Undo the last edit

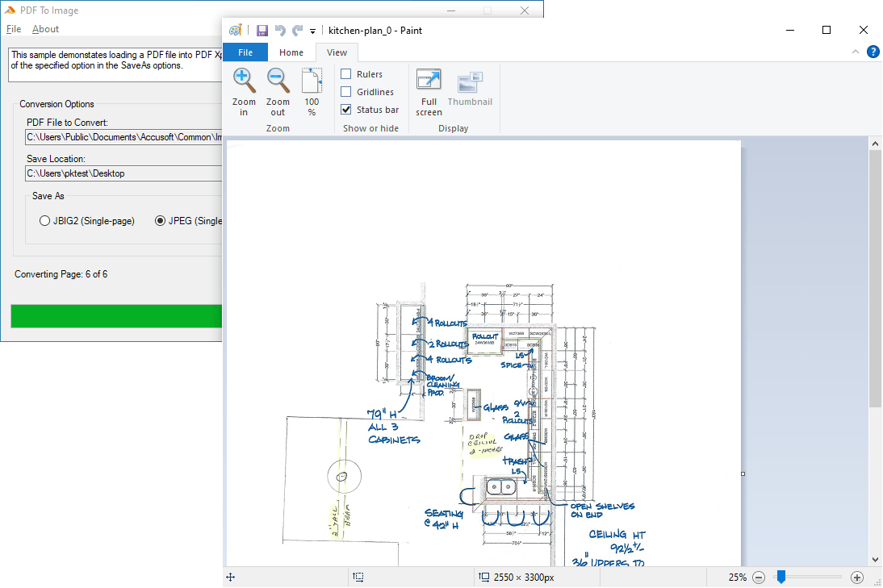pos(279,30)
